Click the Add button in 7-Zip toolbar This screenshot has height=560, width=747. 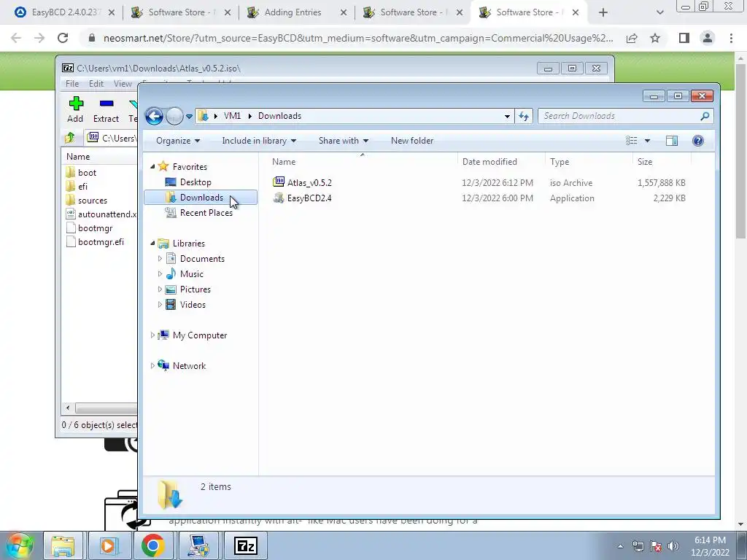point(75,109)
